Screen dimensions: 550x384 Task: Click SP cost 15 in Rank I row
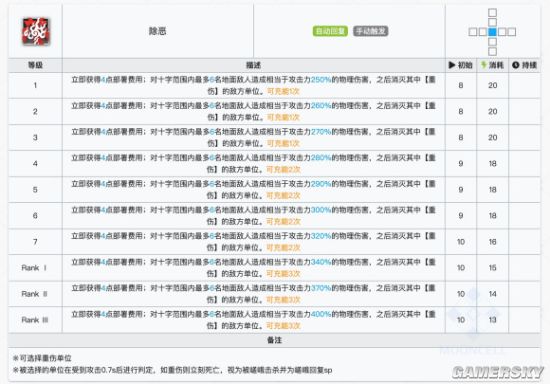[x=492, y=268]
